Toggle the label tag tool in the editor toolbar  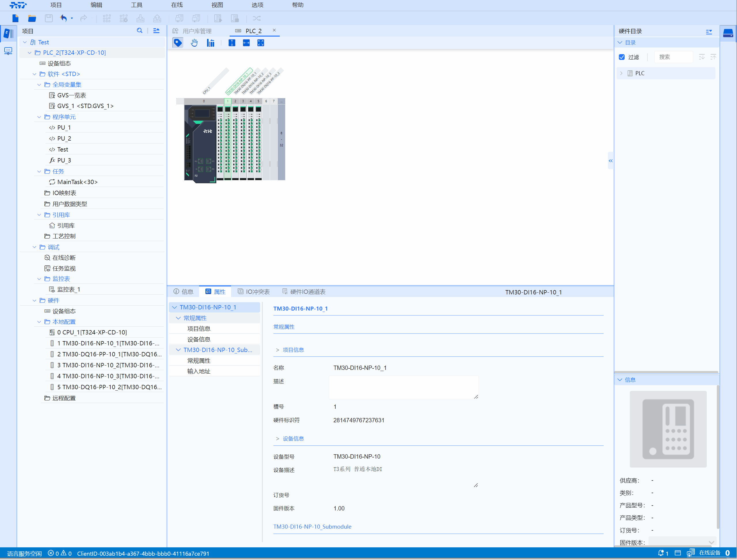coord(178,43)
